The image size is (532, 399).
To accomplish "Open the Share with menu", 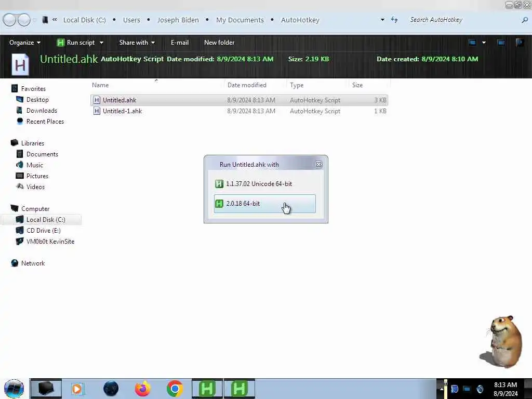I will (137, 43).
